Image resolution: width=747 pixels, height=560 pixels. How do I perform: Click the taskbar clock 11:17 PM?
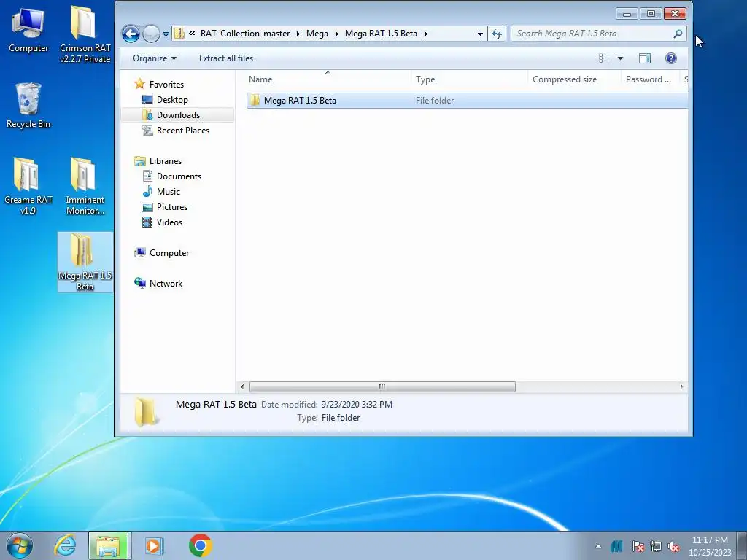710,546
